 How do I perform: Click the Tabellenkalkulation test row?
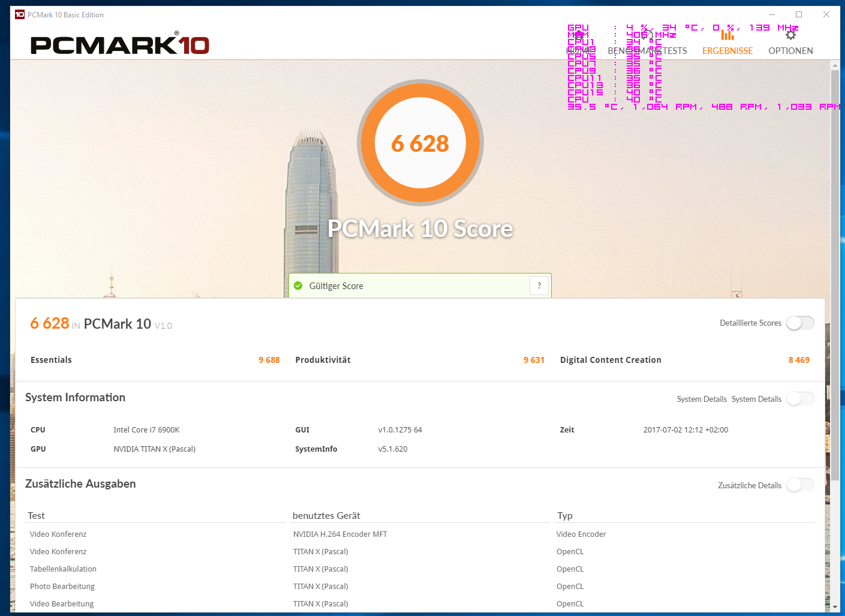[63, 569]
